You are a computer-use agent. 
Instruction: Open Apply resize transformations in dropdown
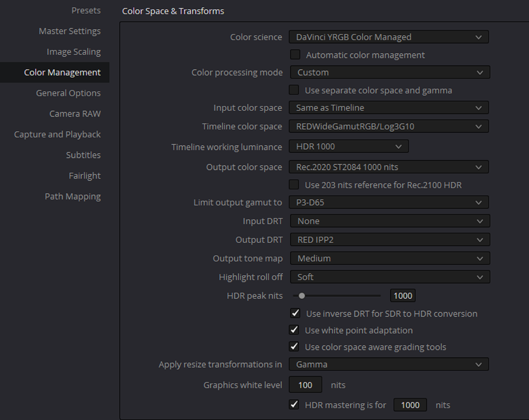(389, 364)
